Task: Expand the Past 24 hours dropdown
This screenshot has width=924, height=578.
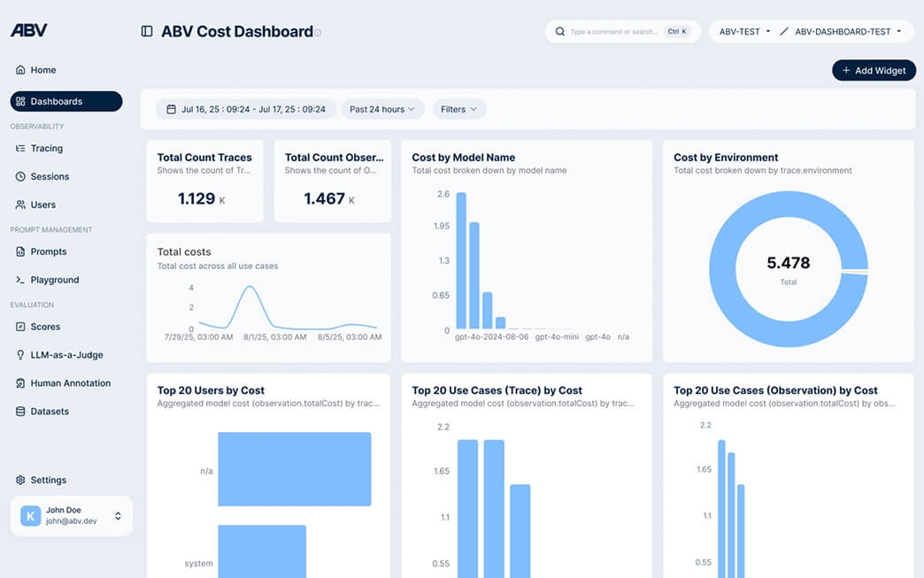Action: pos(382,109)
